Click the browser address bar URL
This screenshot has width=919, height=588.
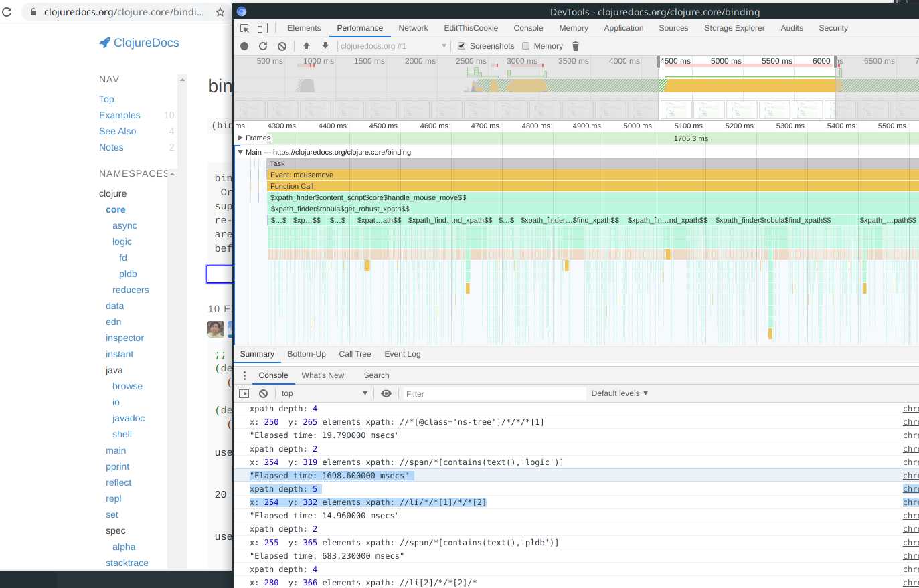click(x=124, y=12)
